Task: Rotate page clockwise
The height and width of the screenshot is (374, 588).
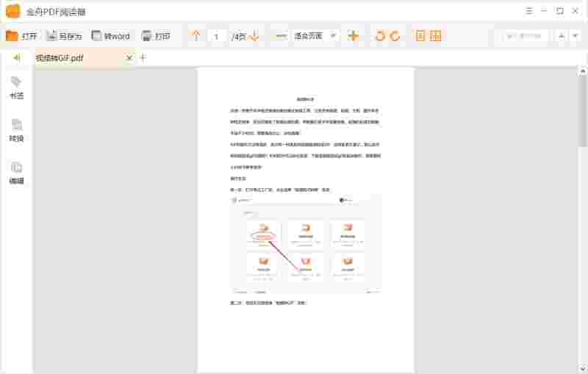Action: 395,36
